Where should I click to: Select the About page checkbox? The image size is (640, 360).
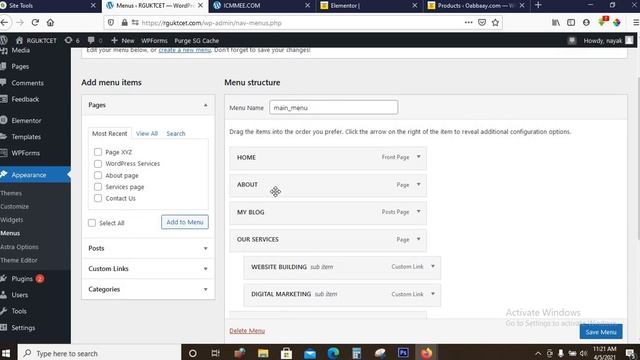tap(98, 175)
